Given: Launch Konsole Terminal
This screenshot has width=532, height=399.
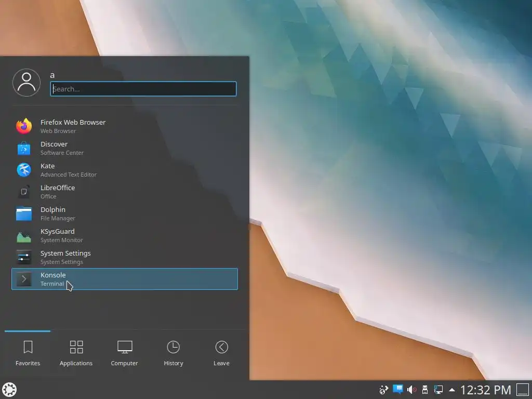Looking at the screenshot, I should click(x=125, y=279).
